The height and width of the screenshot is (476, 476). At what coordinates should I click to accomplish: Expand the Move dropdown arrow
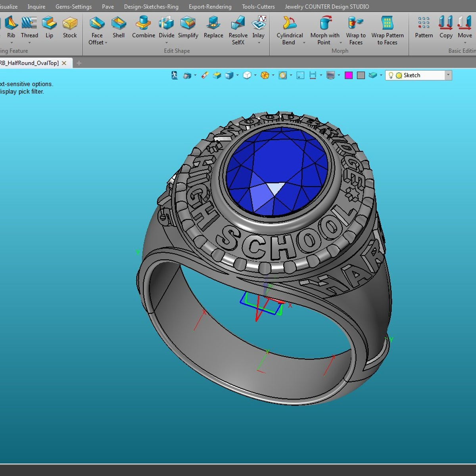(x=465, y=43)
